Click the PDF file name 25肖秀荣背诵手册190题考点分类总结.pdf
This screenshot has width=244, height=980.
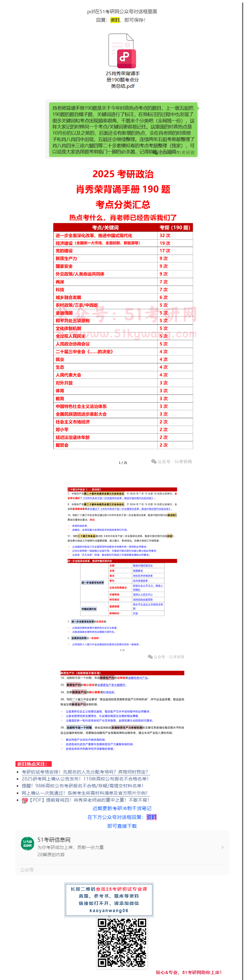point(122,80)
